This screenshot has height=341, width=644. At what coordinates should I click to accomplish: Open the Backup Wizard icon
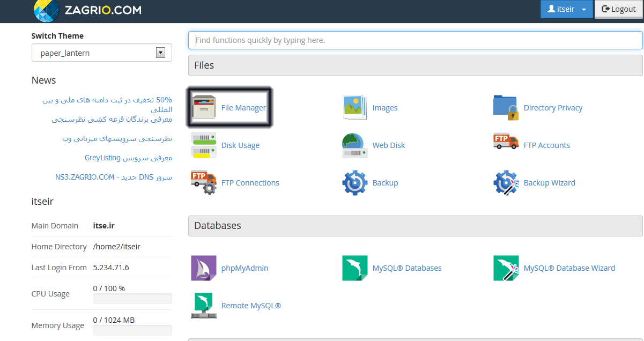point(506,183)
